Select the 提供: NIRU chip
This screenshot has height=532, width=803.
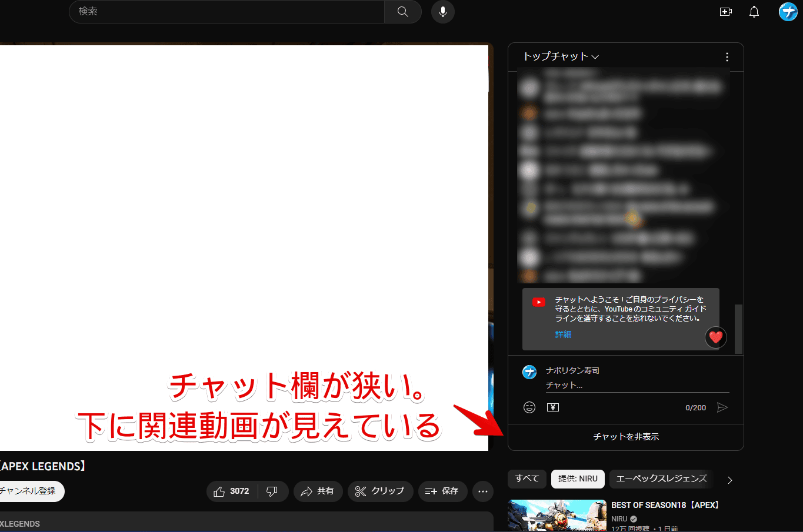pos(578,479)
